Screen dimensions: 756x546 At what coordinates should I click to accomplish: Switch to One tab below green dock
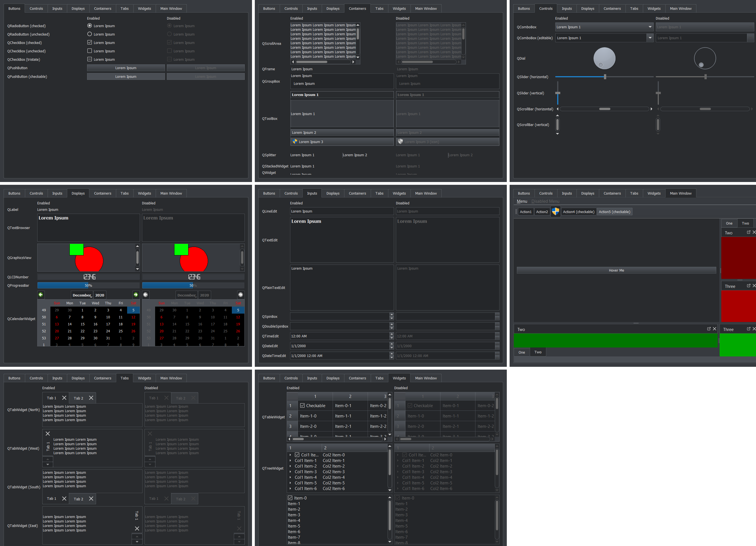(x=521, y=352)
